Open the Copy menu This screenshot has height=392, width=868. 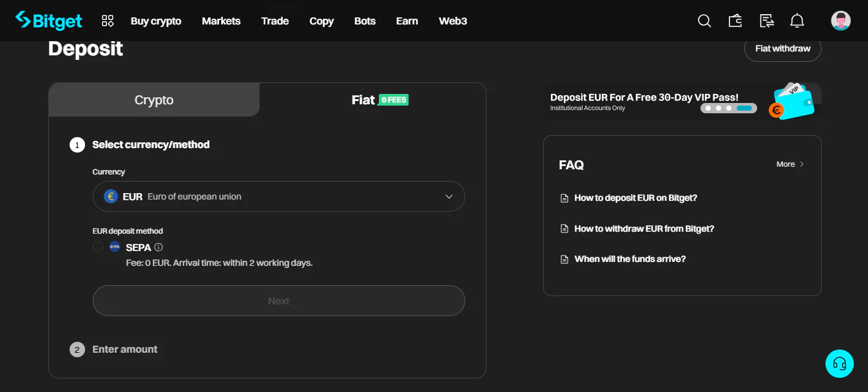[322, 21]
